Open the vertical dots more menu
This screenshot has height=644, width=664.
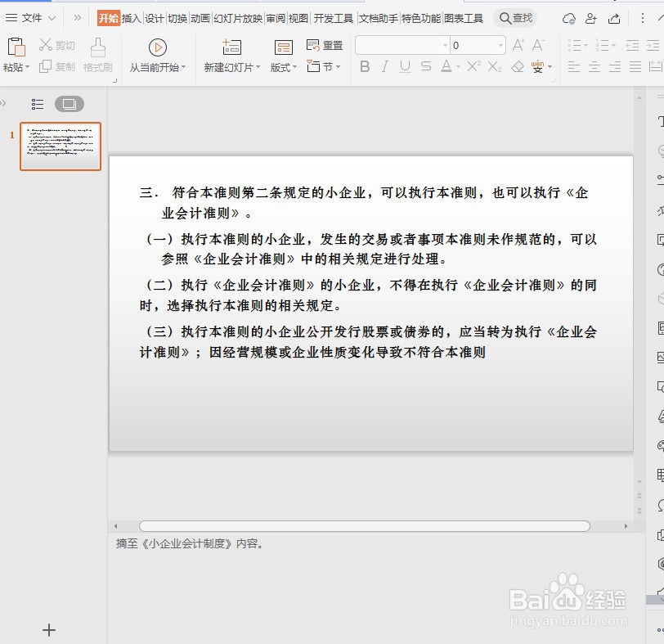click(643, 18)
